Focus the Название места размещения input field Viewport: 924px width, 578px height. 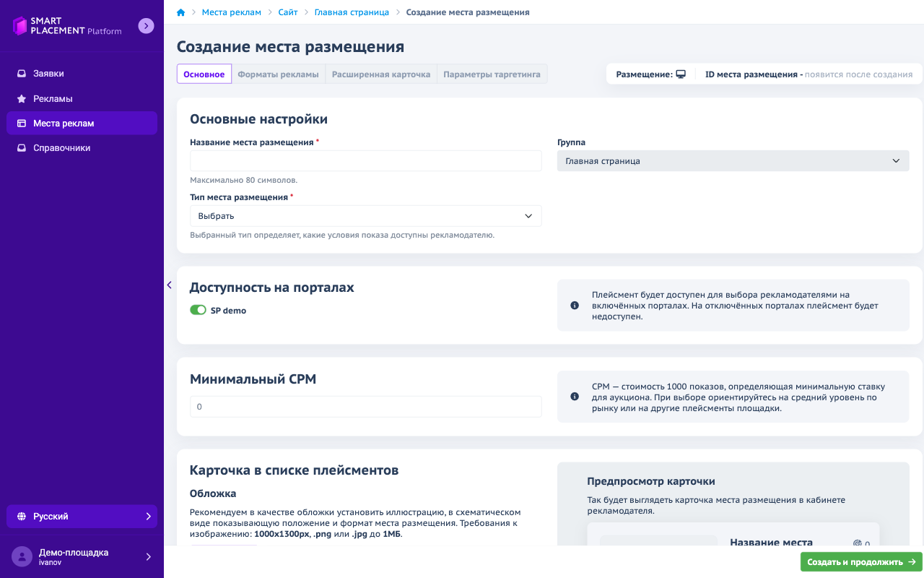pyautogui.click(x=365, y=161)
